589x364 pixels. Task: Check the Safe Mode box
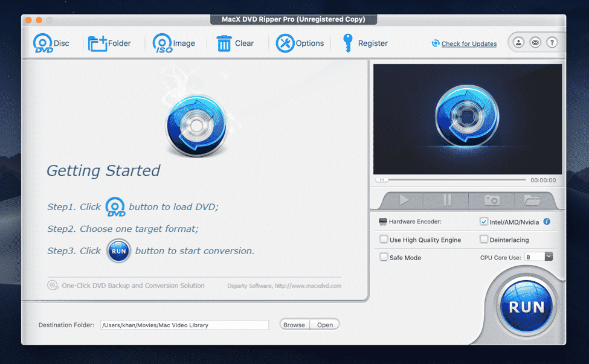[384, 257]
